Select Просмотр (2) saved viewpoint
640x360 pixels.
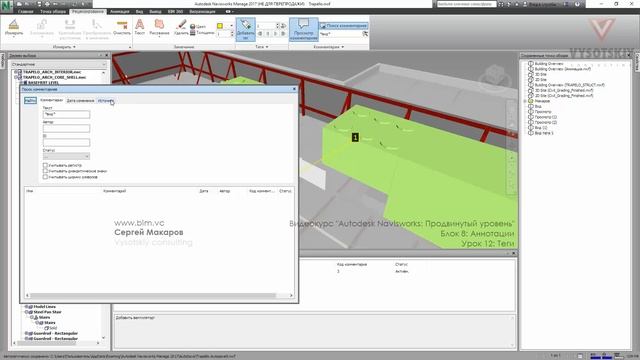click(546, 122)
